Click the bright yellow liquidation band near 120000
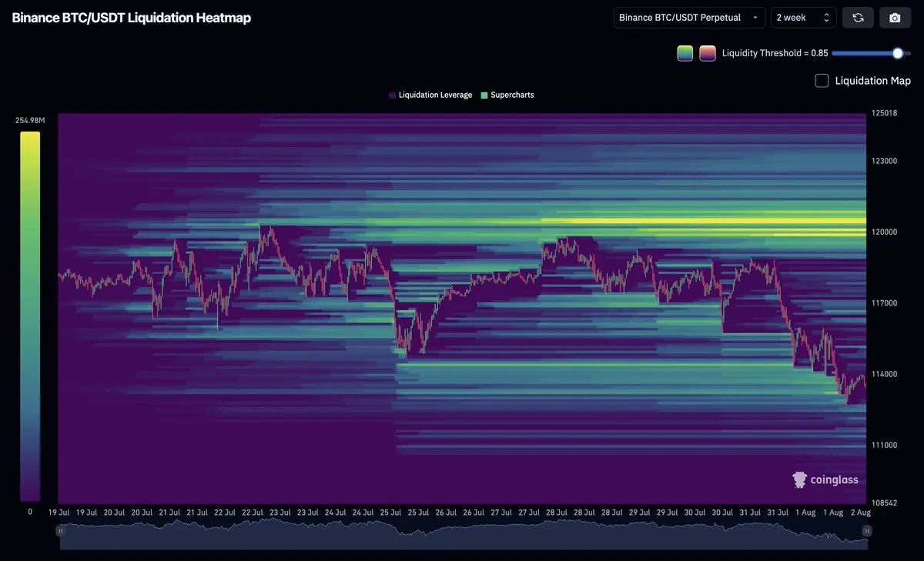 coord(704,221)
